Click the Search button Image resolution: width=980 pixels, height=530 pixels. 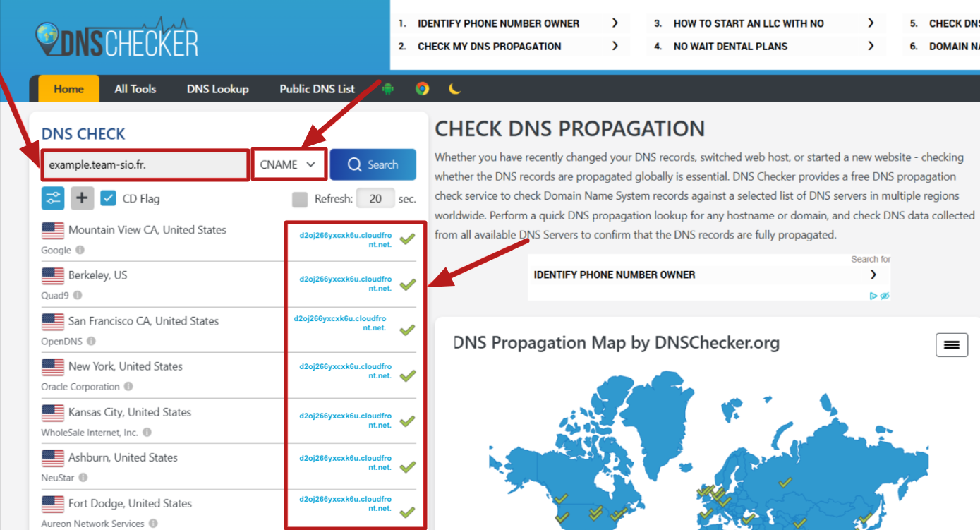click(x=373, y=164)
